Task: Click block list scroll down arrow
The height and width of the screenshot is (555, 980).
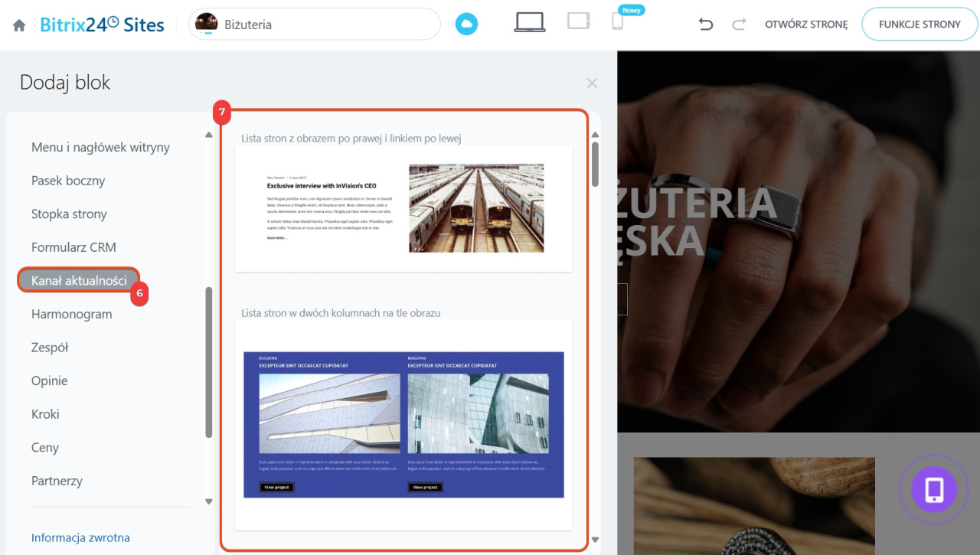Action: (596, 540)
